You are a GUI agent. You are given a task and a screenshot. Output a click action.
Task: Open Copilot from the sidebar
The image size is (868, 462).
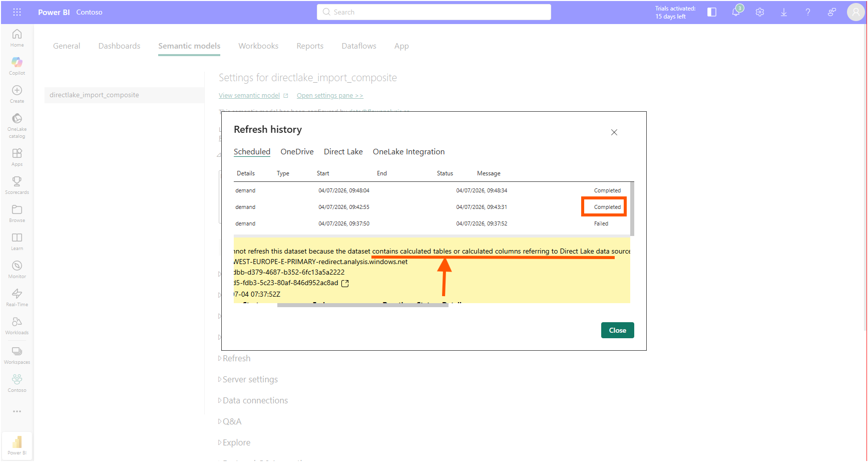(x=17, y=66)
